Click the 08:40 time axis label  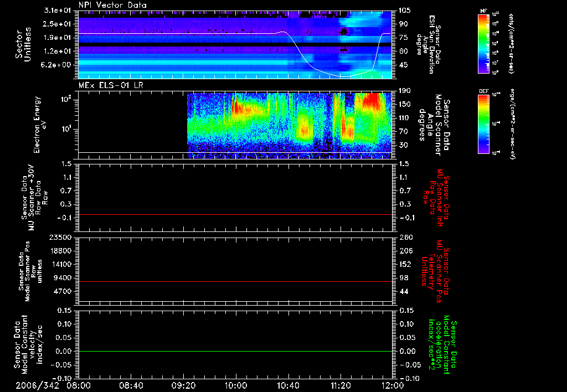131,385
